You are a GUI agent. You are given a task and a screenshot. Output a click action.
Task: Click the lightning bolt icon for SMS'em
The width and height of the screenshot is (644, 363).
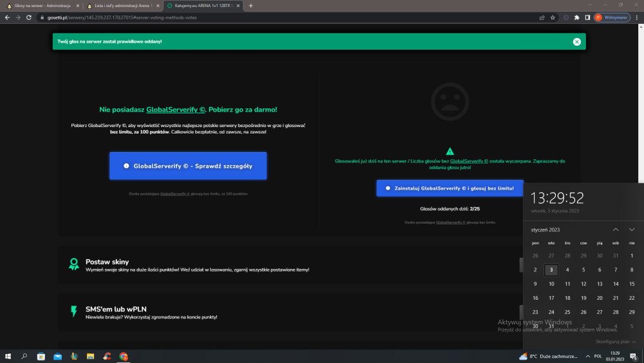point(74,311)
